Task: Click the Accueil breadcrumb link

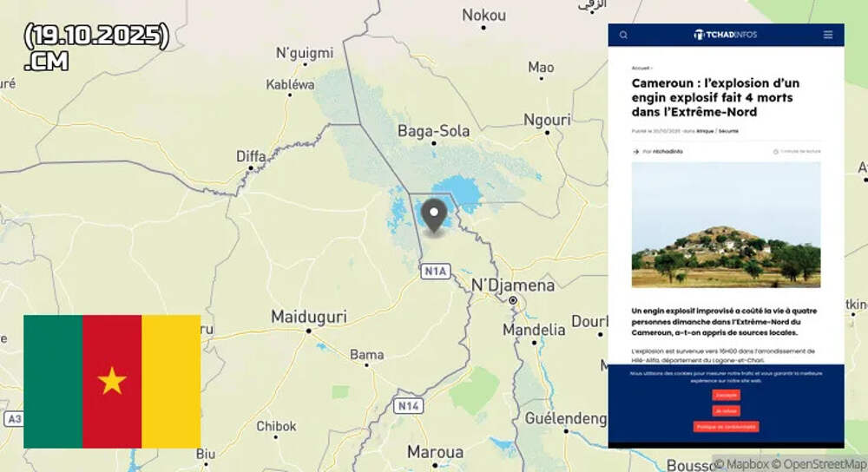Action: (640, 68)
